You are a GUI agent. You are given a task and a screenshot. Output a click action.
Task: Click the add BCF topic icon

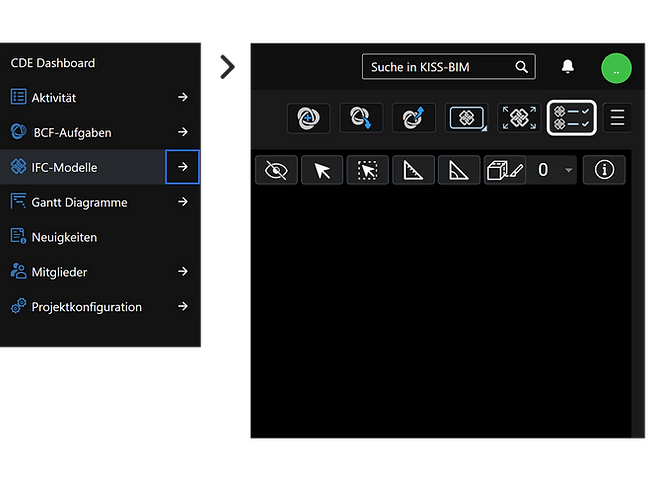pyautogui.click(x=308, y=118)
